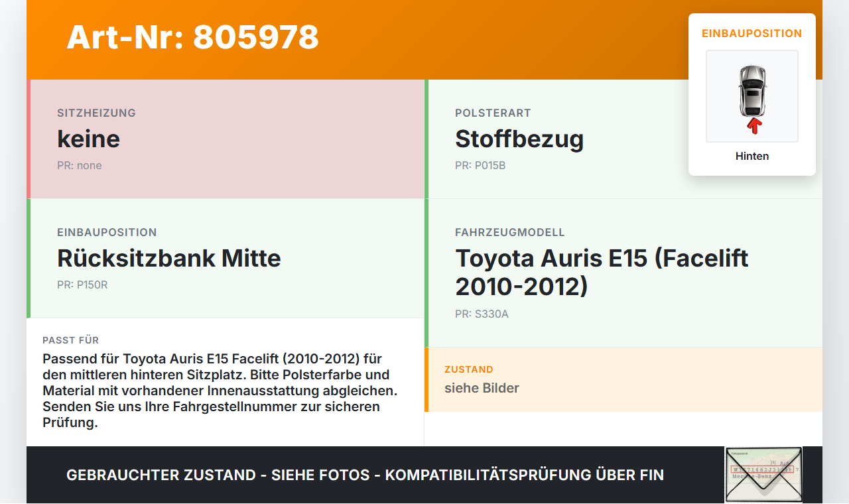The image size is (849, 504).
Task: Click the 'Passend für Toyota Auris' description paragraph
Action: click(x=220, y=391)
